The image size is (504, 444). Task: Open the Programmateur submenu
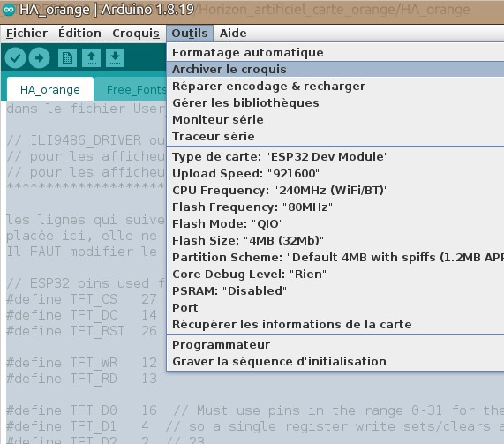(x=335, y=344)
